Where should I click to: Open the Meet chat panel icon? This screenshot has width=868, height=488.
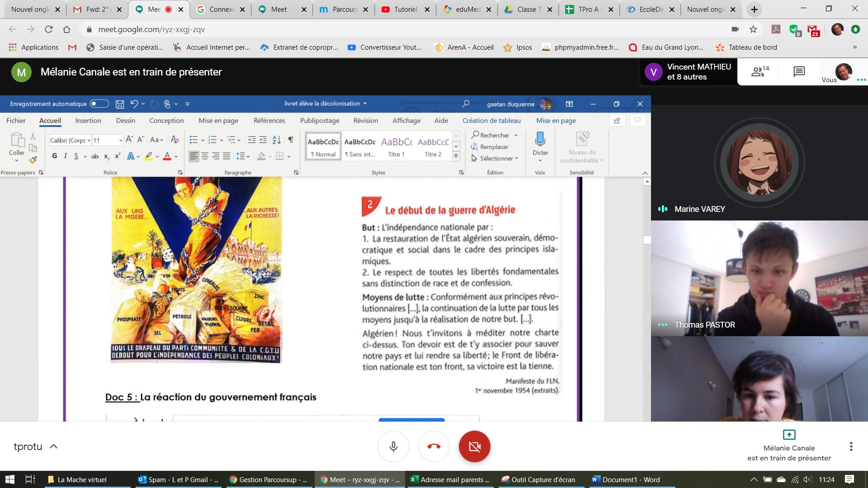point(799,71)
